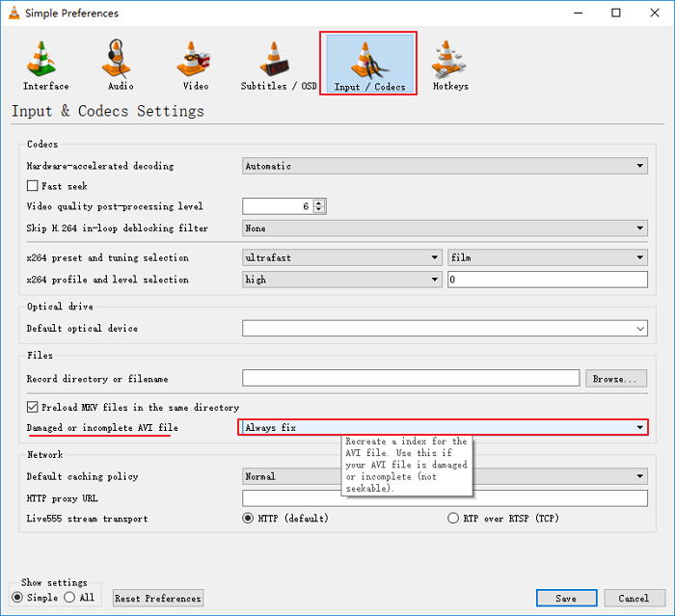Open the Interface preferences cone icon
675x616 pixels.
[41, 59]
